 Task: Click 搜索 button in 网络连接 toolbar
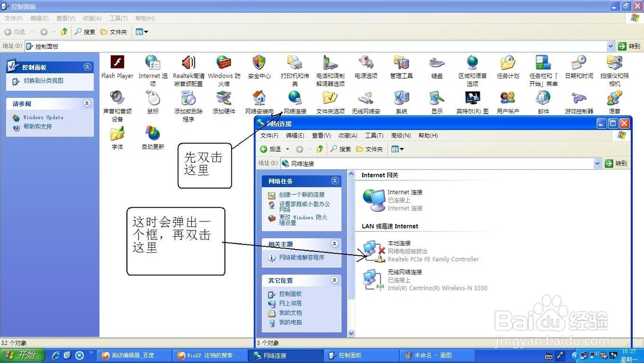341,149
